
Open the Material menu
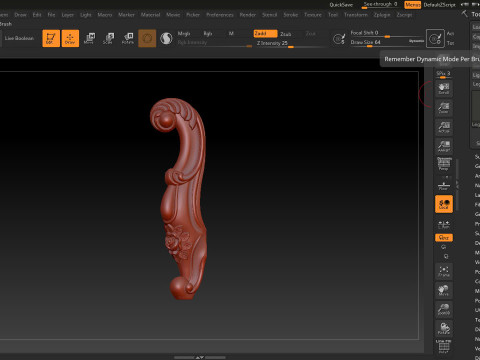point(150,15)
